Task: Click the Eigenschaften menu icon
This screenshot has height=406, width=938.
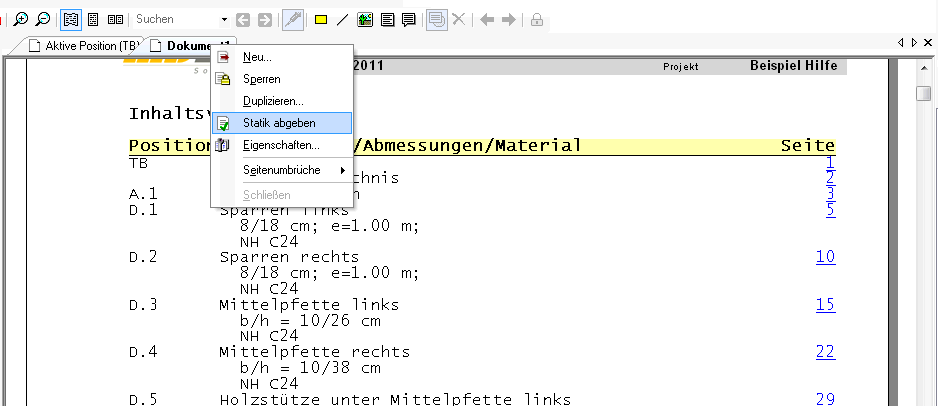Action: 223,145
